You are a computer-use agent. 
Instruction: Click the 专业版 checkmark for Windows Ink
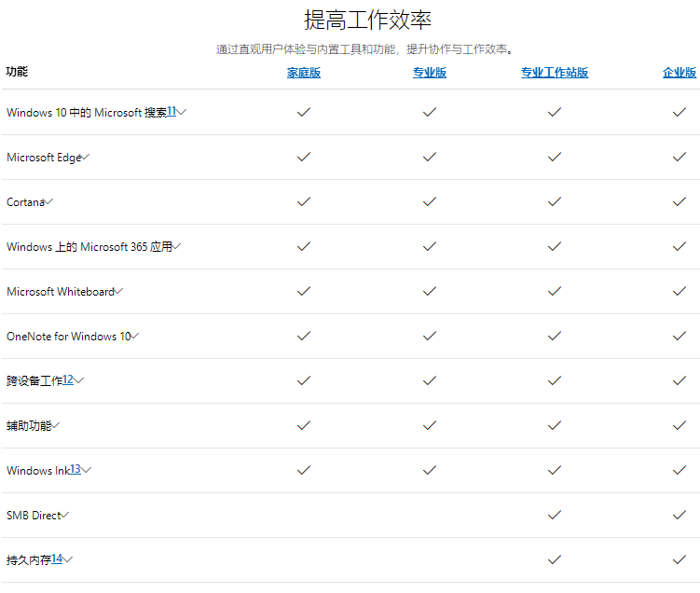coord(430,470)
